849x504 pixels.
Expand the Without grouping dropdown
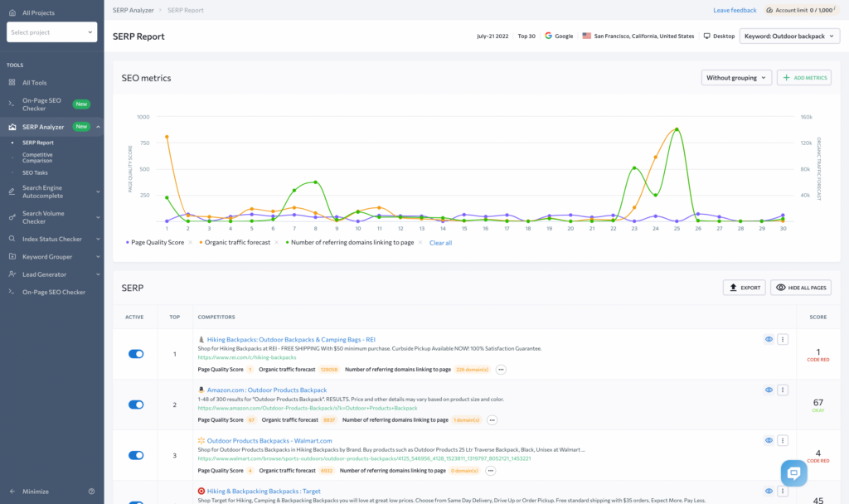coord(736,77)
